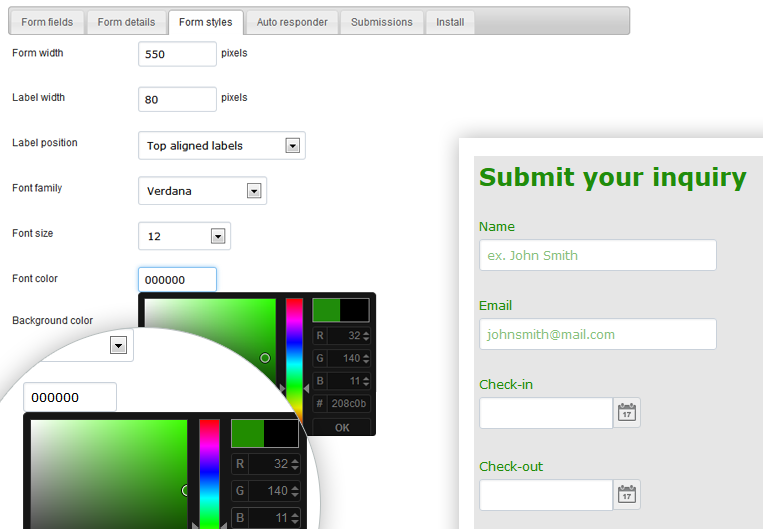Focus the Check-in date input

click(546, 413)
